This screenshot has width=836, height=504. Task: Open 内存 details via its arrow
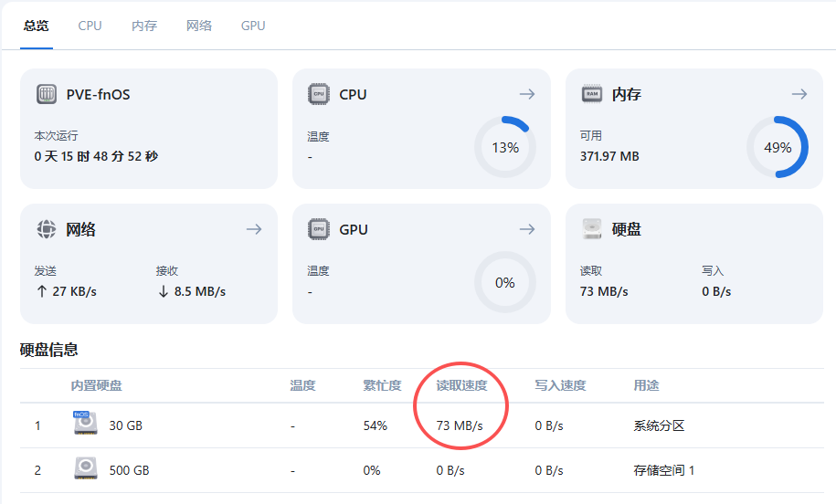799,94
